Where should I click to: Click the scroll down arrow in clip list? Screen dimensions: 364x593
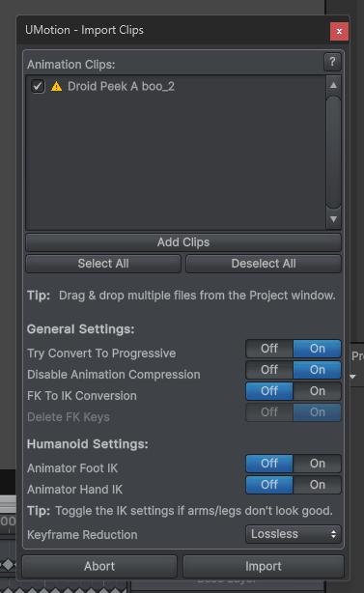pos(333,219)
